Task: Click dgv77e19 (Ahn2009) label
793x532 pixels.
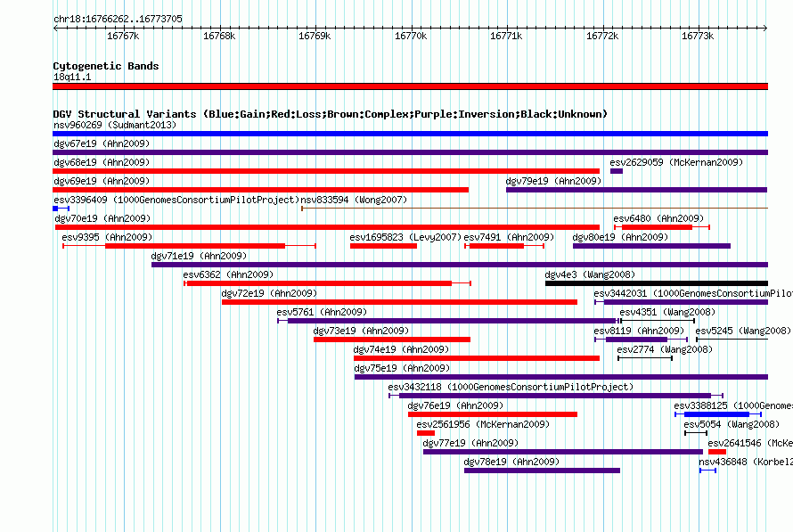Action: [x=470, y=443]
